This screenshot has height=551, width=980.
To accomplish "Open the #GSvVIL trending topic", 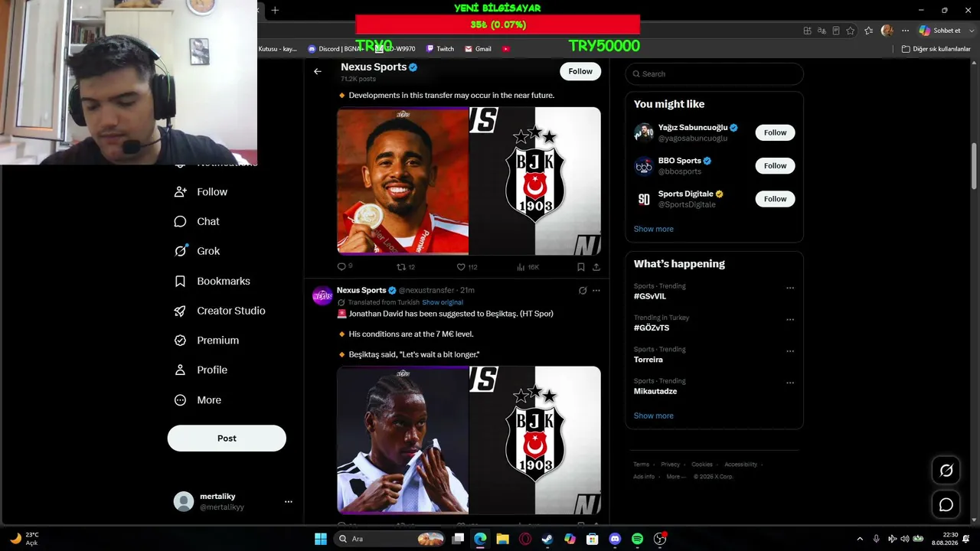I will pyautogui.click(x=650, y=296).
